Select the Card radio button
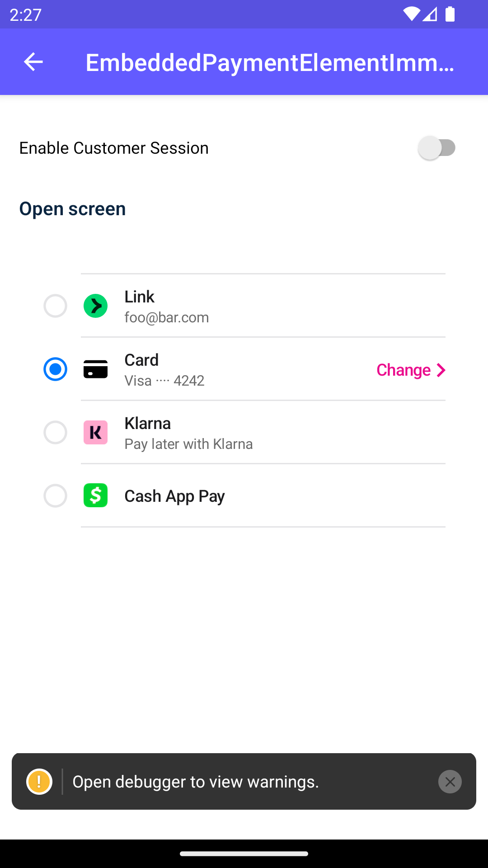Screen dimensions: 488x868 55,369
